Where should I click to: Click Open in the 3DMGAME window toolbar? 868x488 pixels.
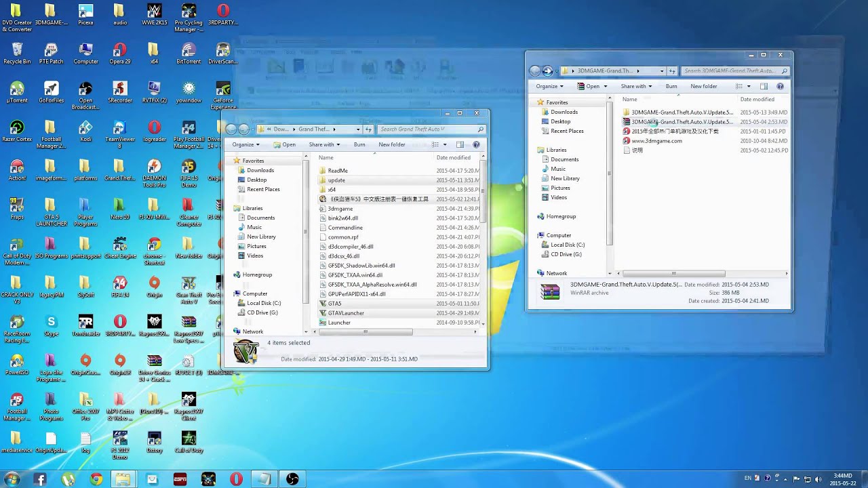pyautogui.click(x=588, y=86)
